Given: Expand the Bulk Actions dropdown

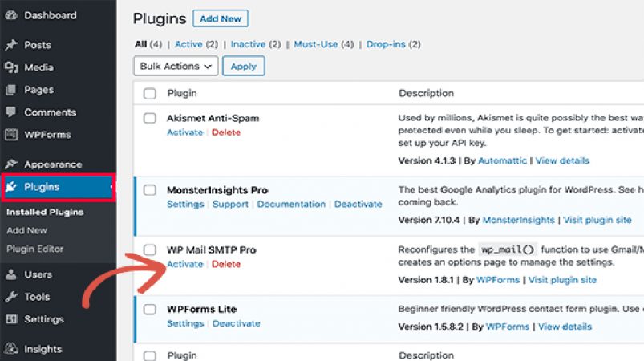Looking at the screenshot, I should tap(176, 66).
